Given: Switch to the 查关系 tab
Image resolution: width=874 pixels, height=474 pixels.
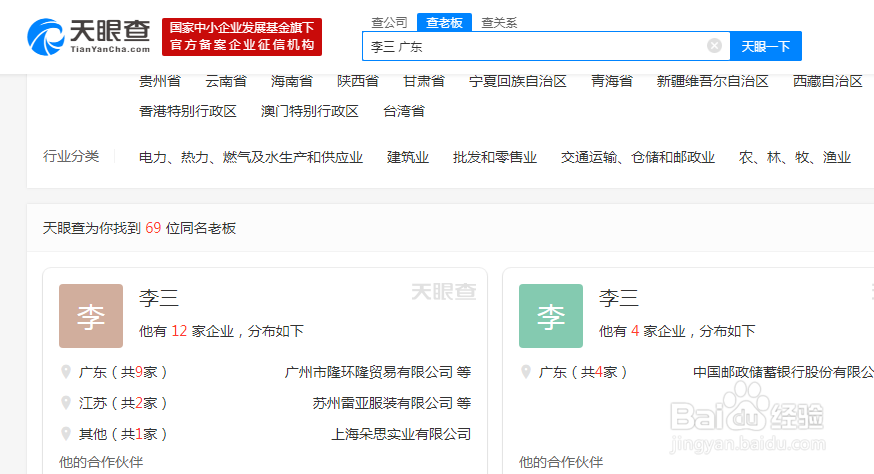Looking at the screenshot, I should (x=499, y=22).
